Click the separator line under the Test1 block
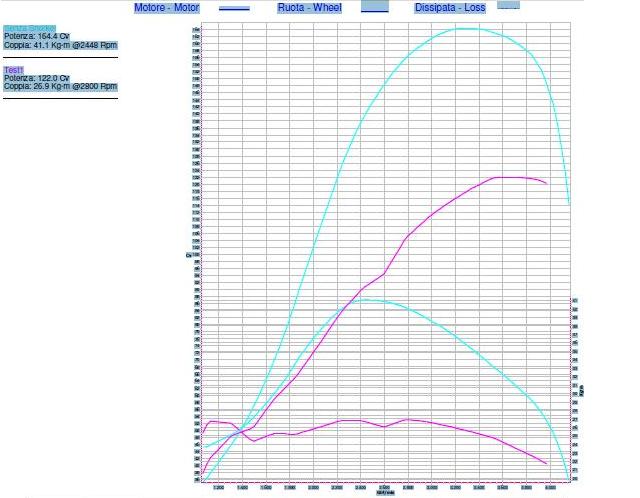Image resolution: width=640 pixels, height=498 pixels. [60, 98]
